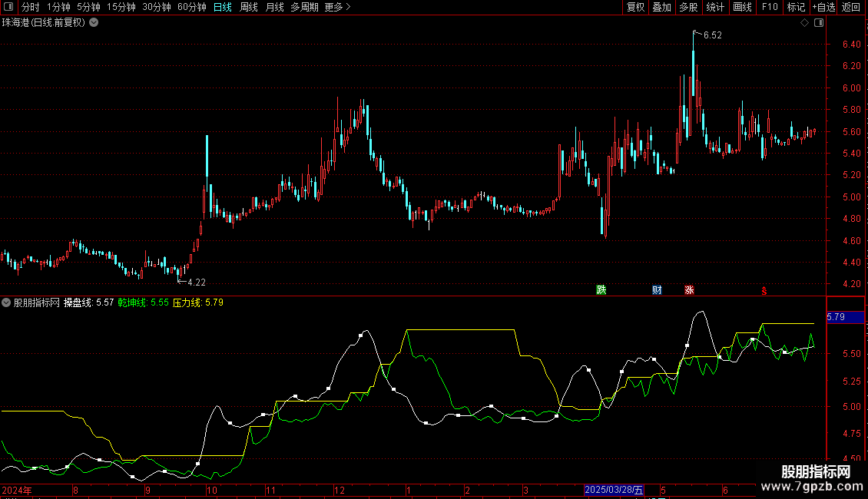Toggle the left sidebar panel icon
This screenshot has width=868, height=499.
tap(8, 7)
